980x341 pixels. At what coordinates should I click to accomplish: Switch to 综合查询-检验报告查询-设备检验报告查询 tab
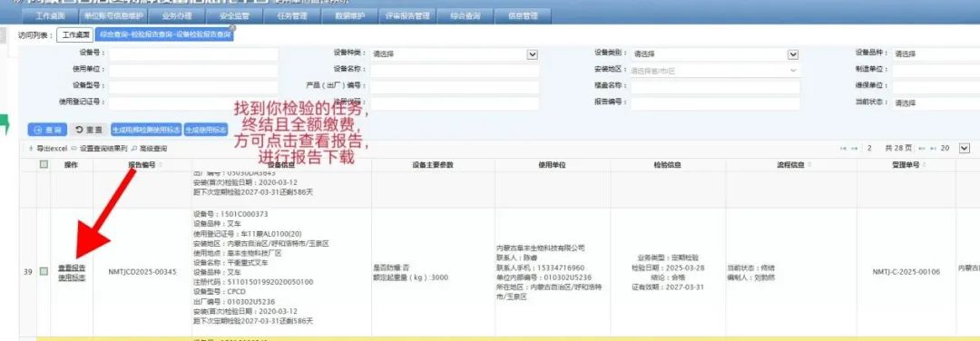coord(163,35)
